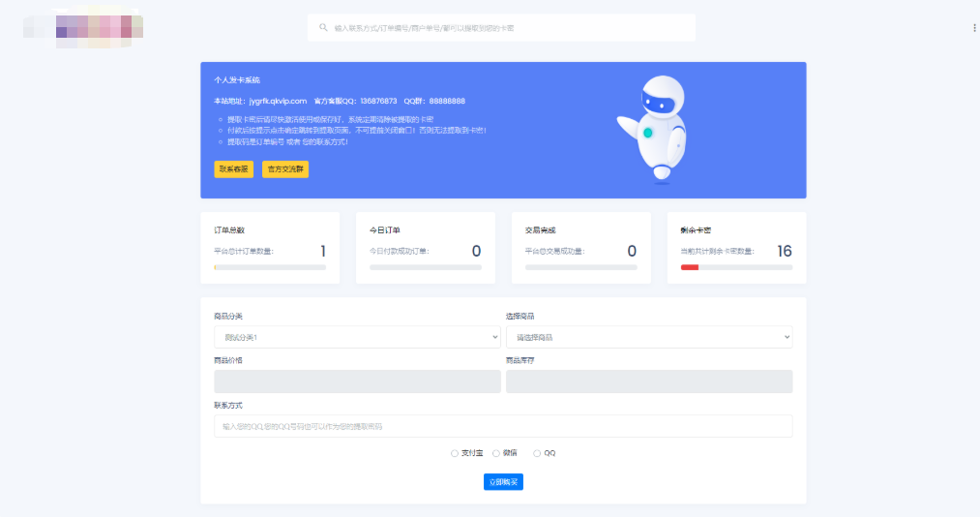Click the 官方交流群 button
This screenshot has width=980, height=518.
[285, 169]
